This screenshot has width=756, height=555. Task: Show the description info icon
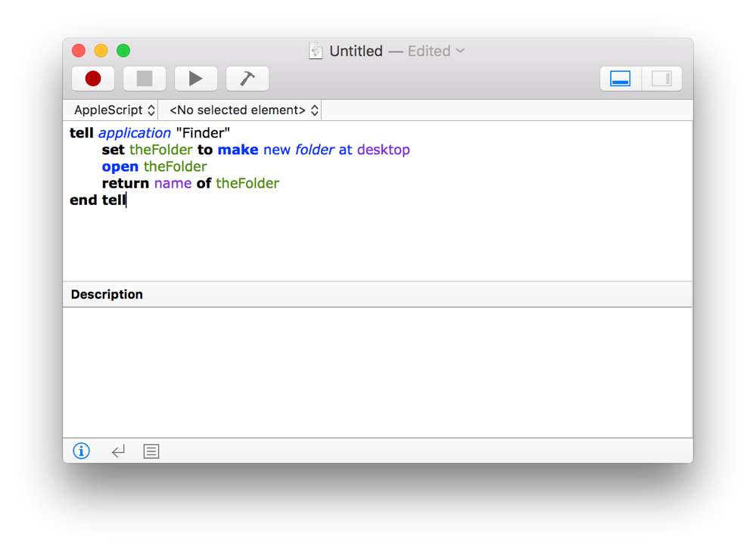pyautogui.click(x=82, y=451)
